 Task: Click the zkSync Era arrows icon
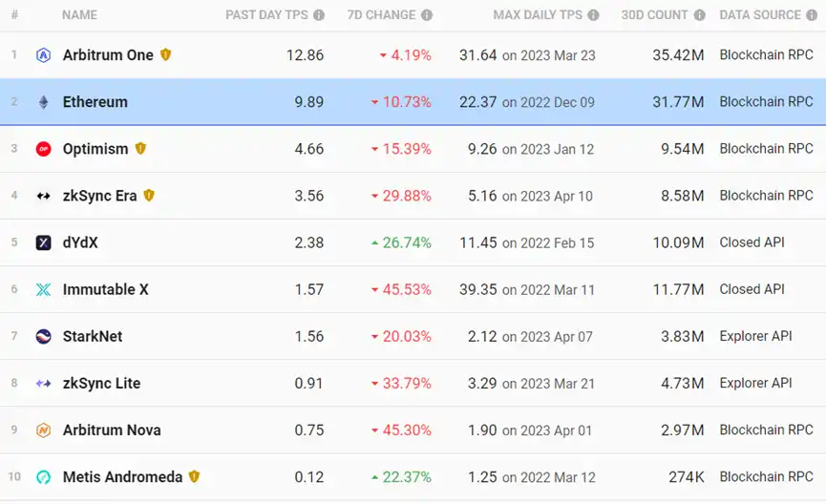pos(43,196)
